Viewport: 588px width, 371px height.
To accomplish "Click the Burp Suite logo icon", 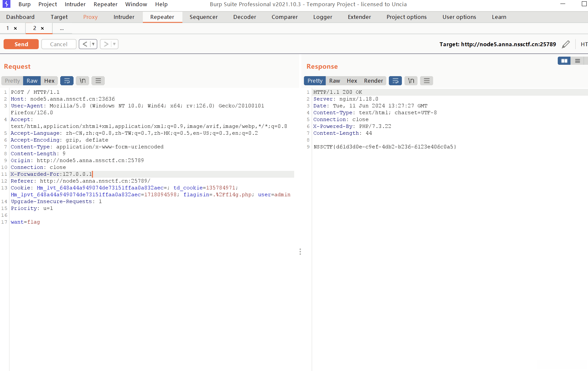I will pos(6,4).
